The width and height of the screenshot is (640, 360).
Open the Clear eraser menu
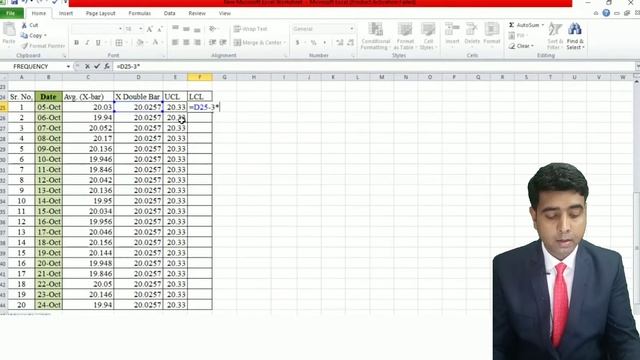[521, 46]
